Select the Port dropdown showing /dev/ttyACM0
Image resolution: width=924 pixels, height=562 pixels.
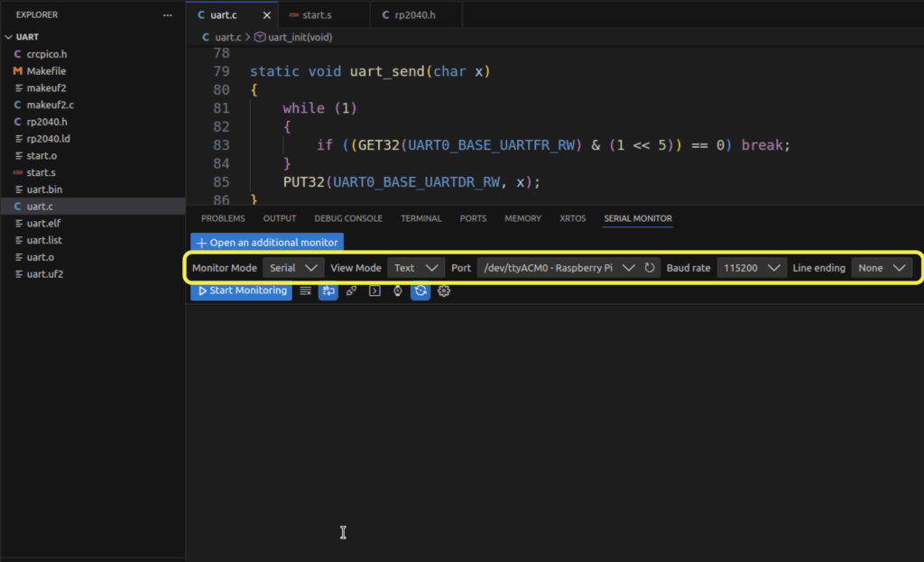coord(558,268)
